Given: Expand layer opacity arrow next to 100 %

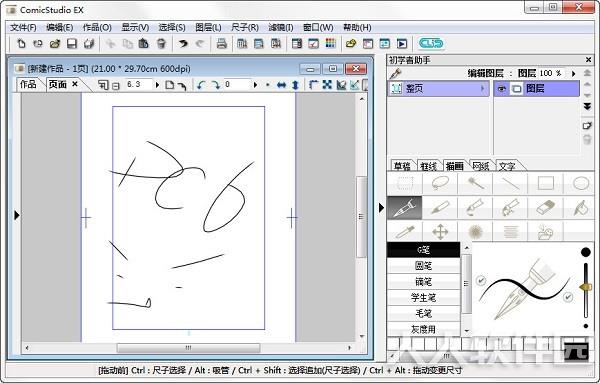Looking at the screenshot, I should 573,73.
